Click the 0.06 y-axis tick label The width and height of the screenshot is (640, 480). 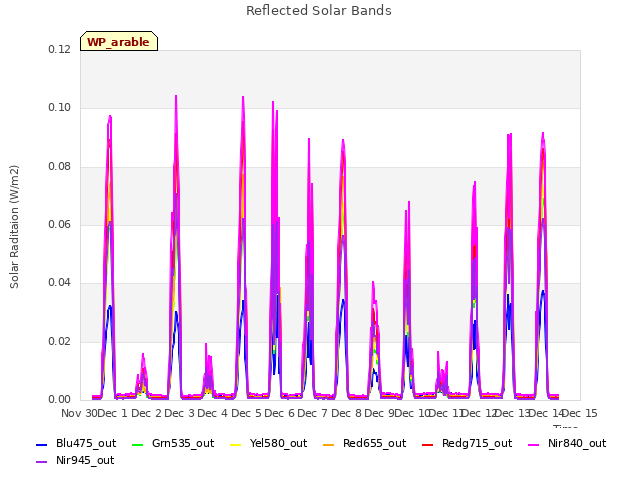[x=60, y=224]
